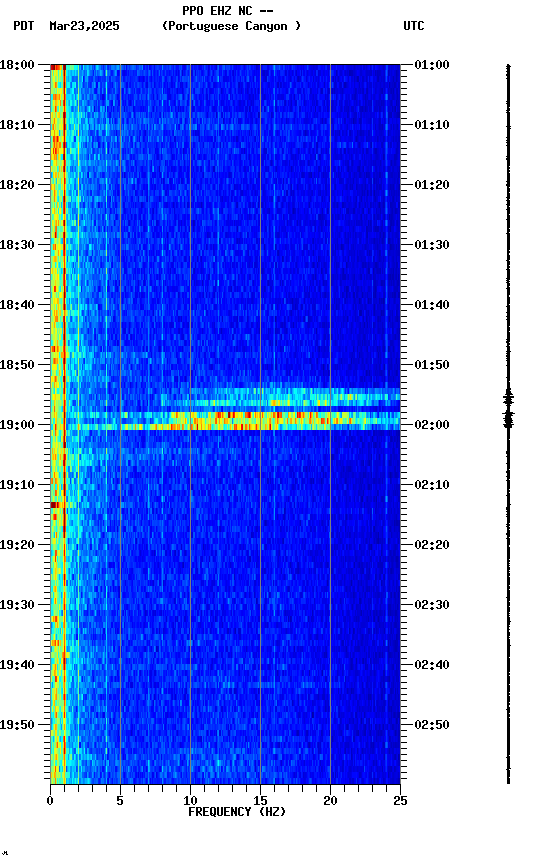Click the UTC timezone label

[414, 26]
